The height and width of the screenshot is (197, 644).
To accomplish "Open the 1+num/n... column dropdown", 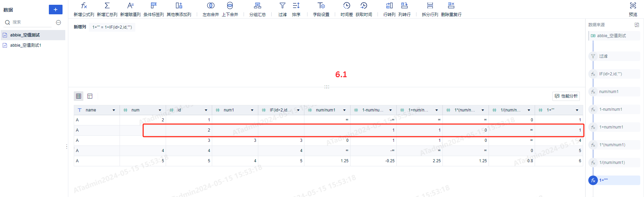I will pyautogui.click(x=437, y=110).
